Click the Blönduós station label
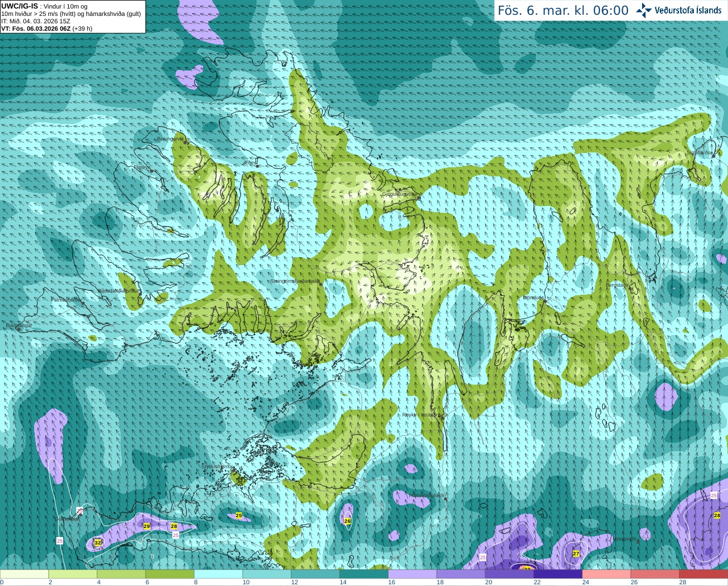 pos(533,298)
